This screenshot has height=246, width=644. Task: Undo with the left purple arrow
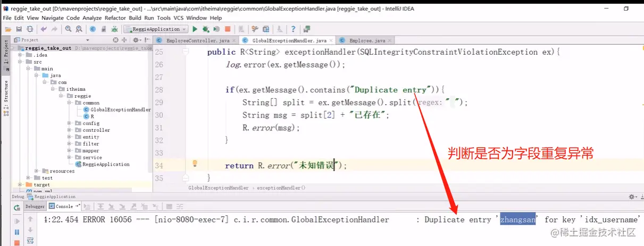(44, 29)
